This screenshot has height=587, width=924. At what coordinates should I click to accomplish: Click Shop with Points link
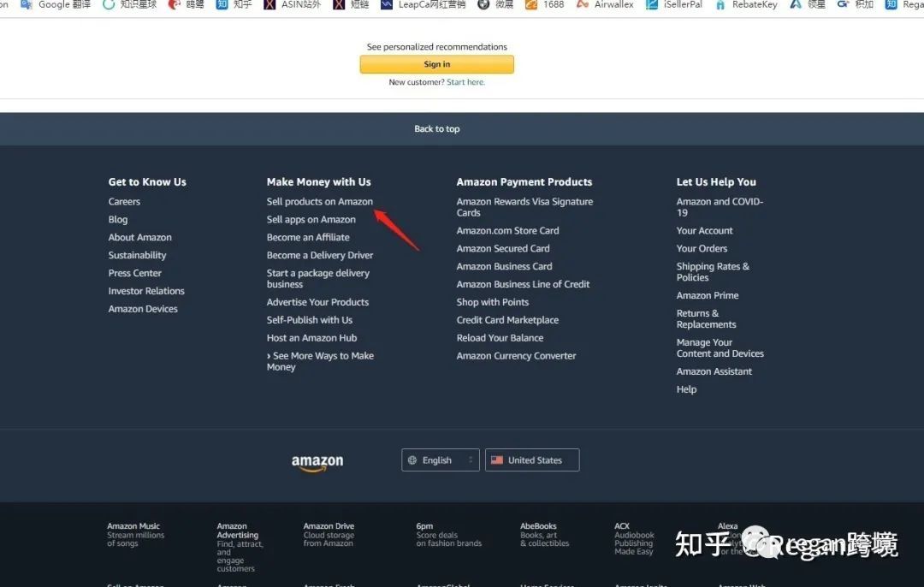(493, 302)
